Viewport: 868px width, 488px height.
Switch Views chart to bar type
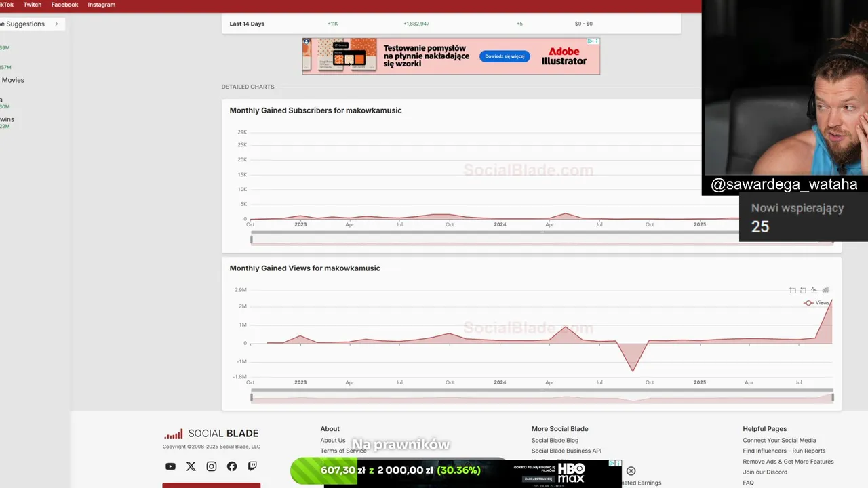point(825,290)
